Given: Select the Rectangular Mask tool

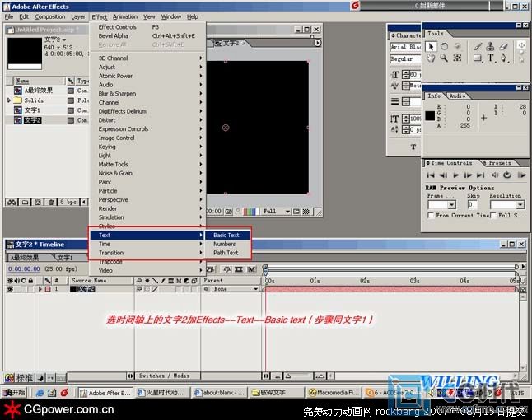Looking at the screenshot, I should pyautogui.click(x=478, y=58).
